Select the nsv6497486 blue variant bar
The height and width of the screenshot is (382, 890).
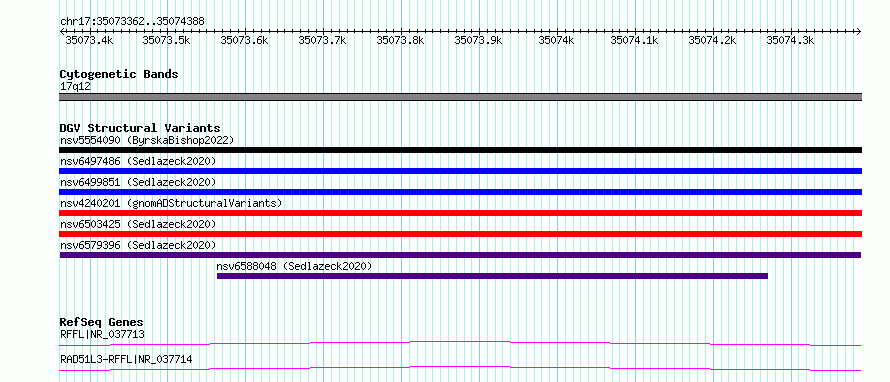click(x=460, y=171)
